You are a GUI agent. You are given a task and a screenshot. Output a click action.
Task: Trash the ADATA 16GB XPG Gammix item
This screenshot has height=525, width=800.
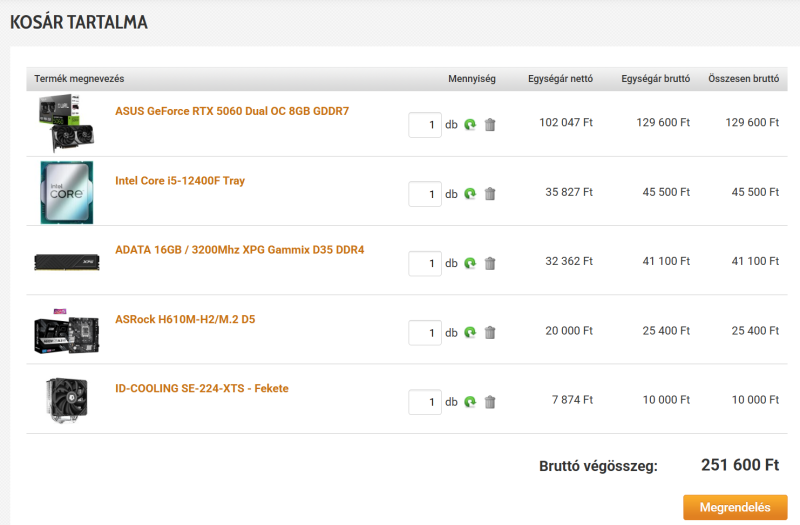[490, 263]
